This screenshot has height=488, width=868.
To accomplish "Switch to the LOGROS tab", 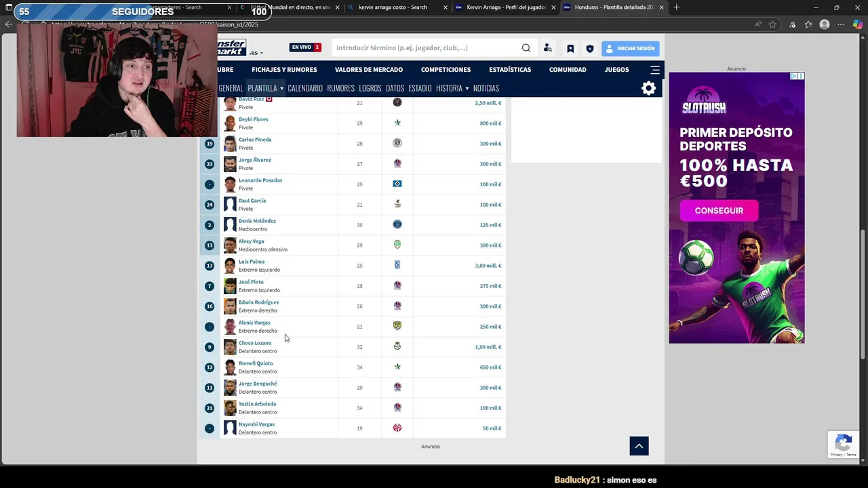I will (x=370, y=88).
